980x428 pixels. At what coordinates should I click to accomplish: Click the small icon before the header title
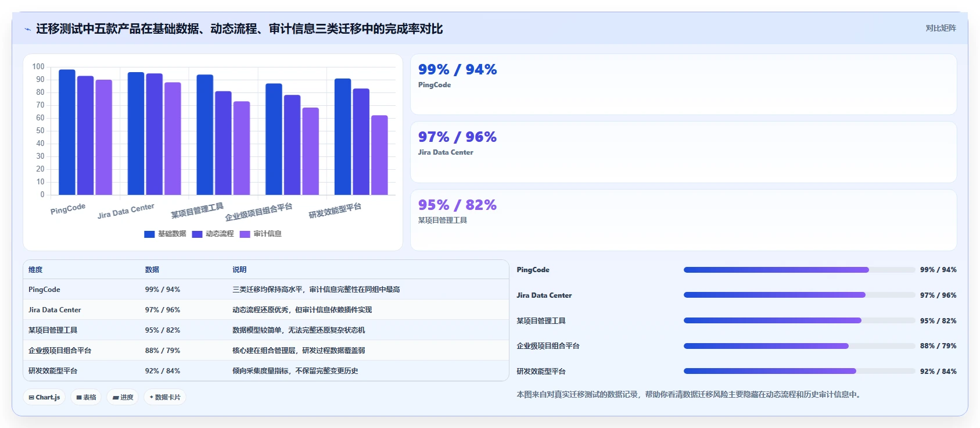[x=27, y=29]
